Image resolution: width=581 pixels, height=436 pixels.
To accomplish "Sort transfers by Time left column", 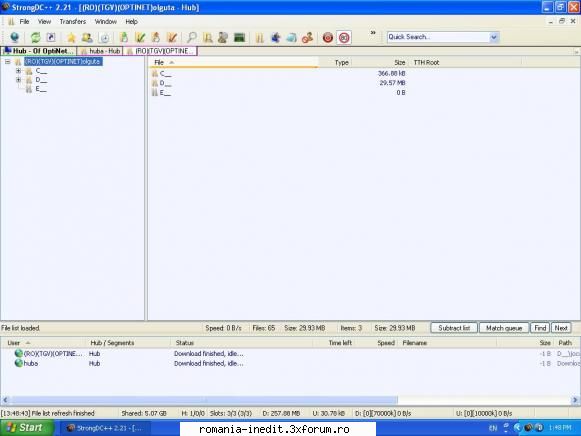I will tap(334, 343).
